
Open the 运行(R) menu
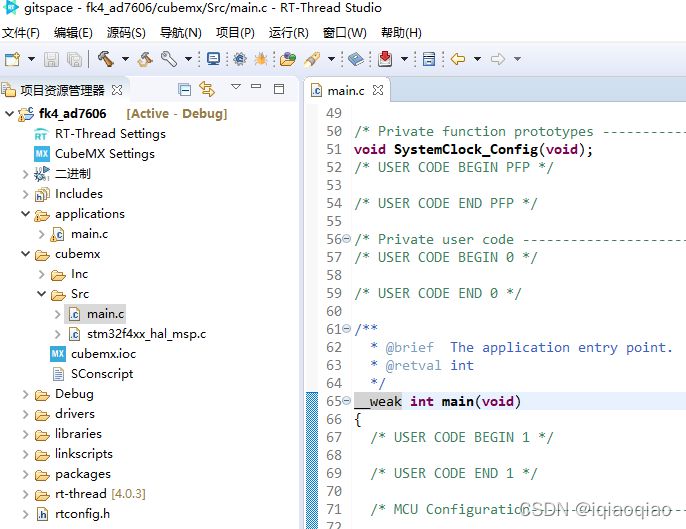(x=288, y=33)
